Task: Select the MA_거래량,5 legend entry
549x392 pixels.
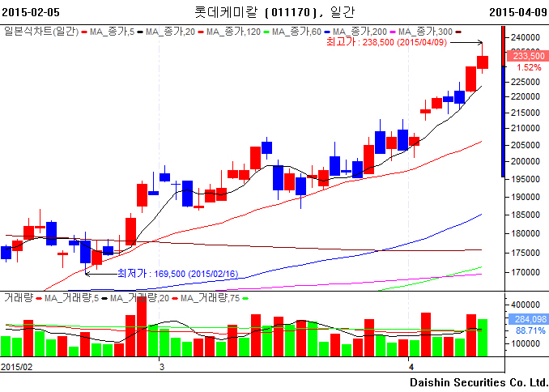Action: (71, 299)
